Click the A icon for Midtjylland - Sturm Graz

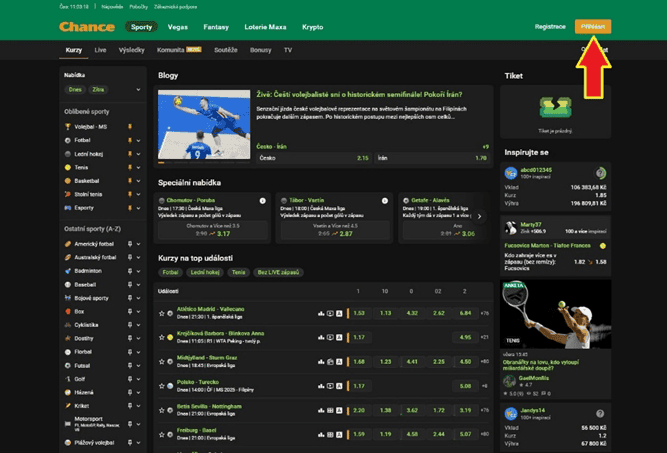(339, 362)
